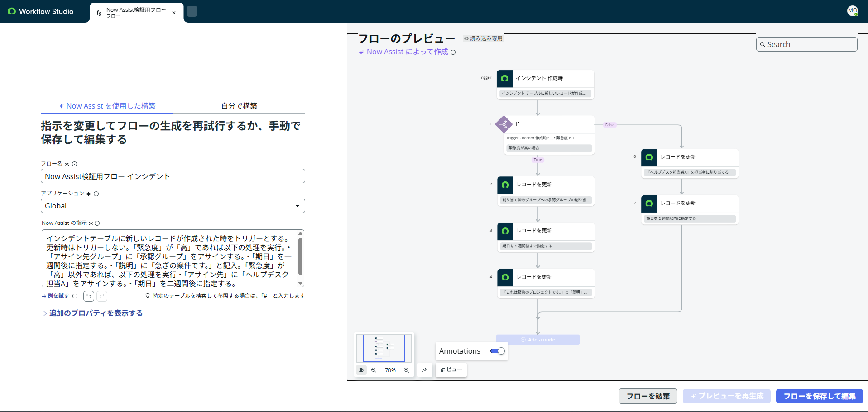Click the インシデント作成時 trigger node icon
This screenshot has width=868, height=412.
pos(504,79)
